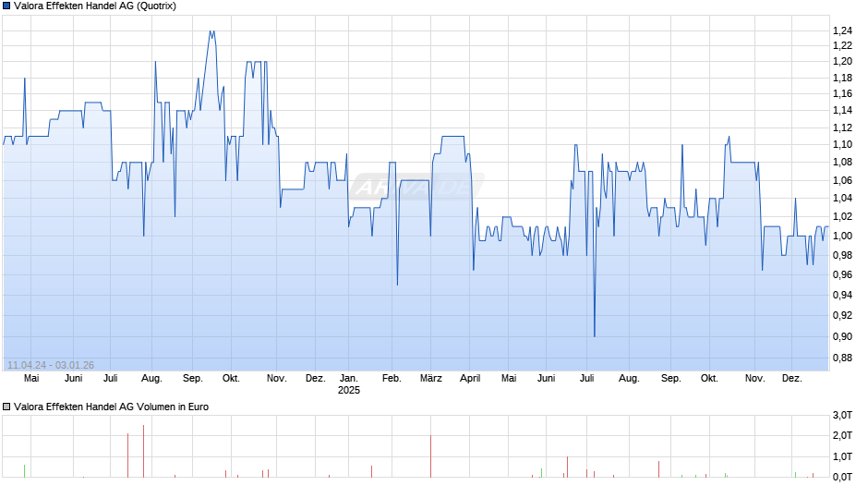The image size is (868, 486).
Task: Click the chart title Valora Effekten Handel AG (Quotrix)
Action: coord(95,6)
